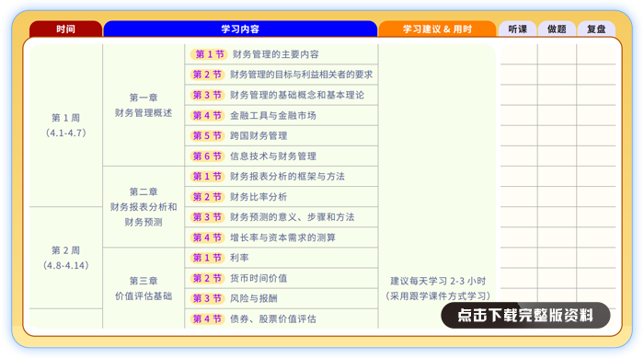The height and width of the screenshot is (359, 644).
Task: Click 复盘 cell for 增长率与资本需求的测算 row
Action: 596,237
